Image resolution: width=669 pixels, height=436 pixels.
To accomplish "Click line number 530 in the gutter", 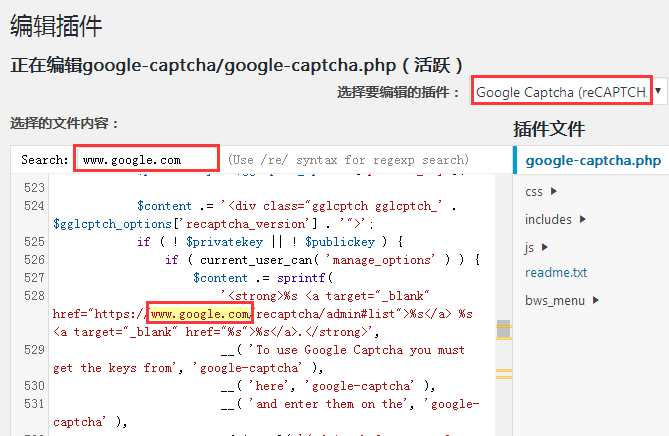I will (x=34, y=386).
